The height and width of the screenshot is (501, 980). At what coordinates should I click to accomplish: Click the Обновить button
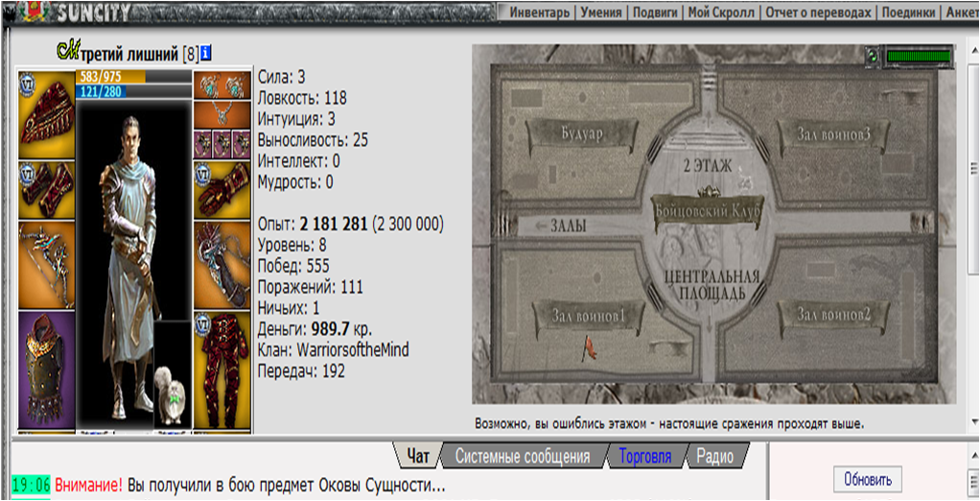click(x=868, y=480)
